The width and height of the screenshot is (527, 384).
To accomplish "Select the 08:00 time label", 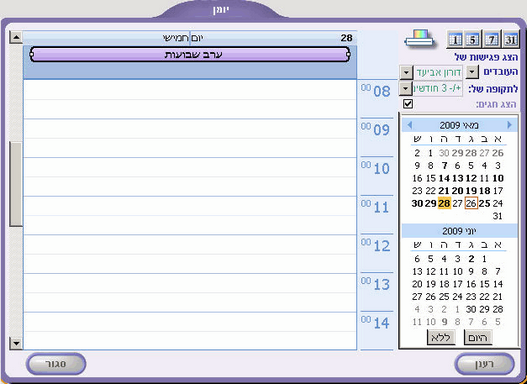I will (x=376, y=91).
